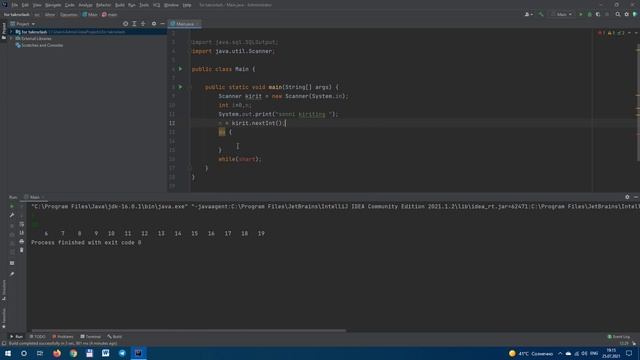Image resolution: width=640 pixels, height=360 pixels.
Task: Open the Code menu
Action: pos(70,5)
